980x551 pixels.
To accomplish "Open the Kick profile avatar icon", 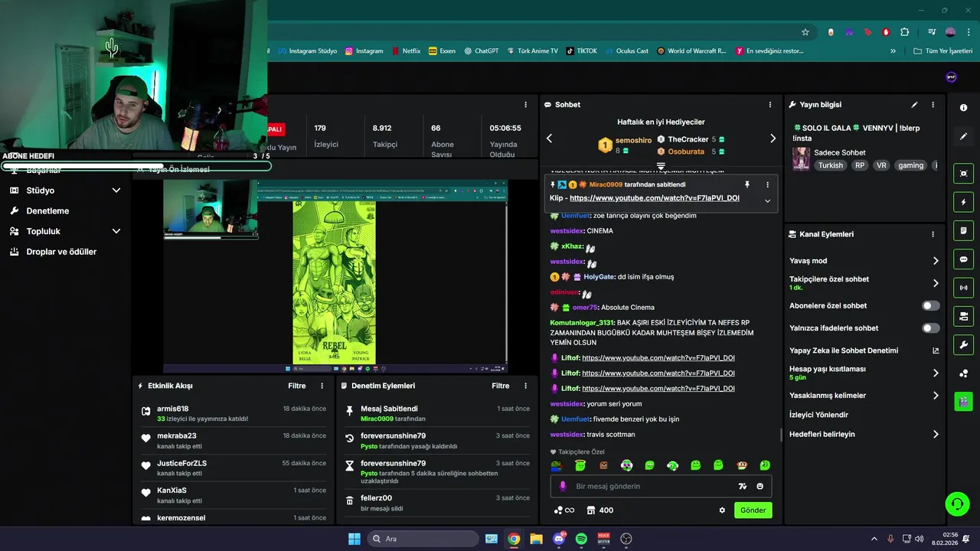I will point(952,77).
